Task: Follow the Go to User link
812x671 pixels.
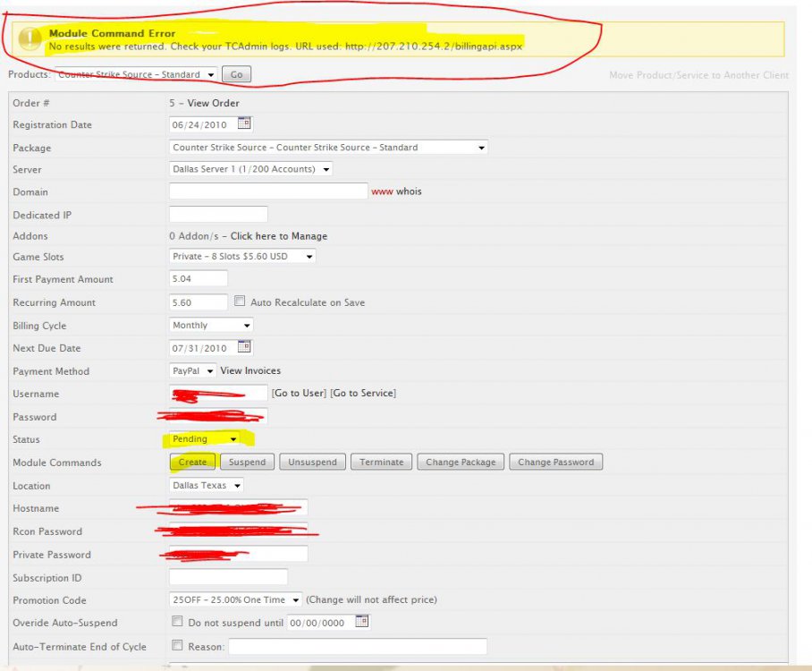Action: click(299, 394)
